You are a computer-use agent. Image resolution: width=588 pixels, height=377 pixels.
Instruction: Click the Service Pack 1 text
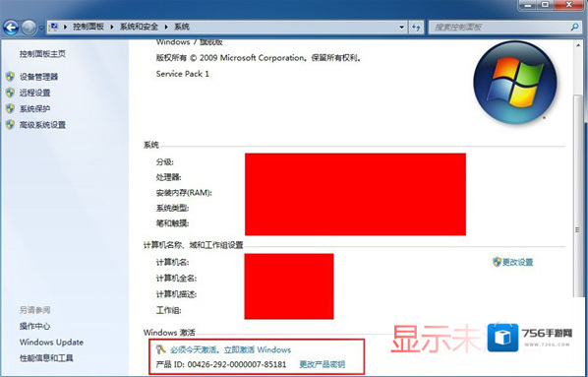pos(183,74)
